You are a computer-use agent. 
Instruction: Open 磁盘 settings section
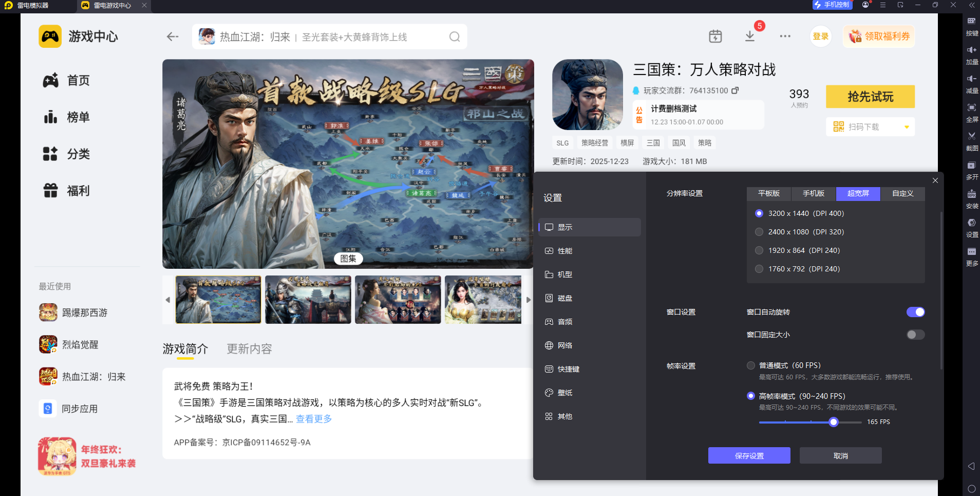point(590,298)
